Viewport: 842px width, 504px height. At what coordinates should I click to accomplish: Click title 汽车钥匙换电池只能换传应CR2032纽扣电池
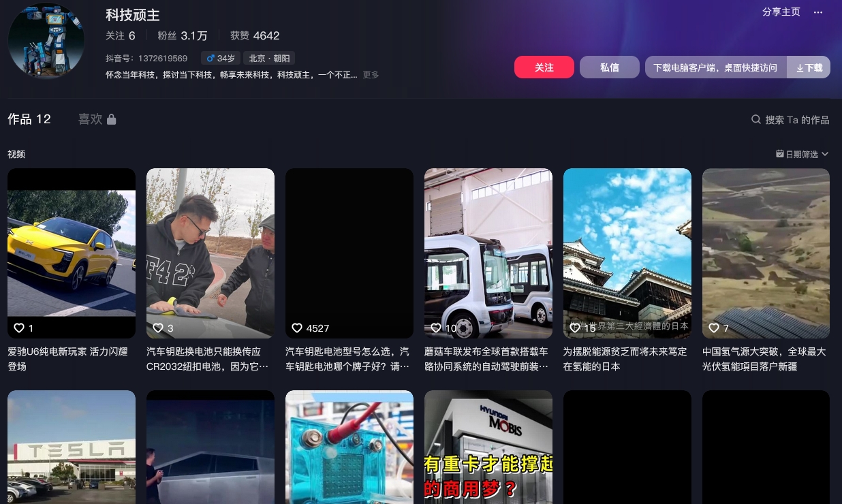coord(208,359)
